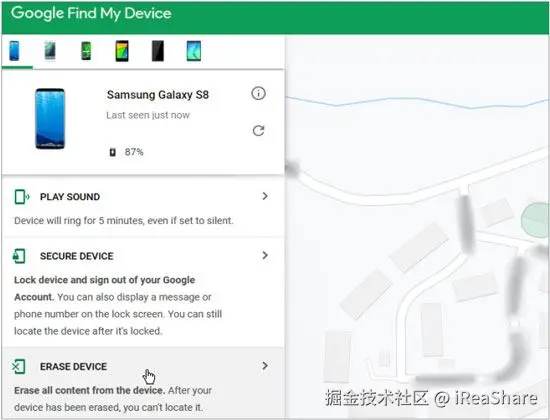Viewport: 550px width, 420px height.
Task: Click the Erase Device icon
Action: click(x=19, y=367)
